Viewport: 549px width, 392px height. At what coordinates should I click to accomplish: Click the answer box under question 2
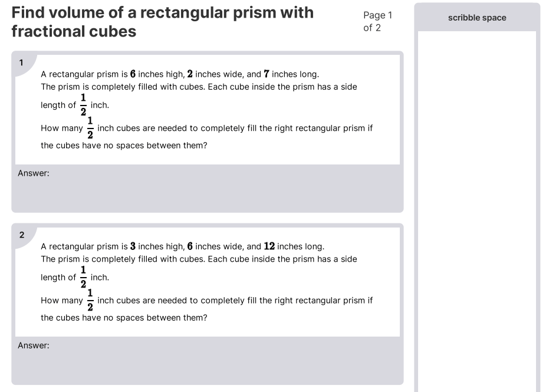(x=206, y=363)
